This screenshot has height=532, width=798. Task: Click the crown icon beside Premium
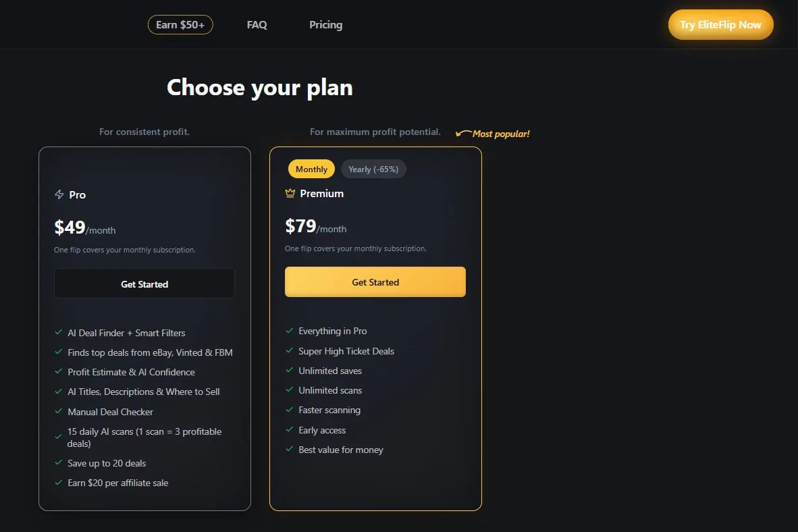290,193
